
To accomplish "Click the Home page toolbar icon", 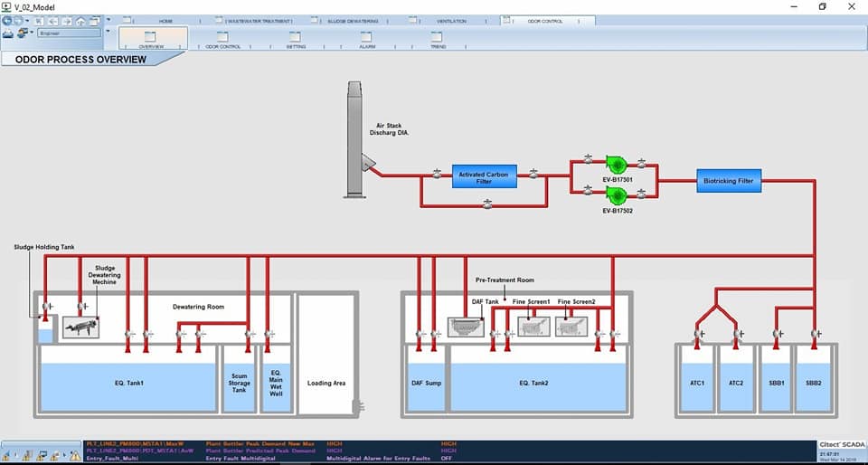I will click(80, 22).
